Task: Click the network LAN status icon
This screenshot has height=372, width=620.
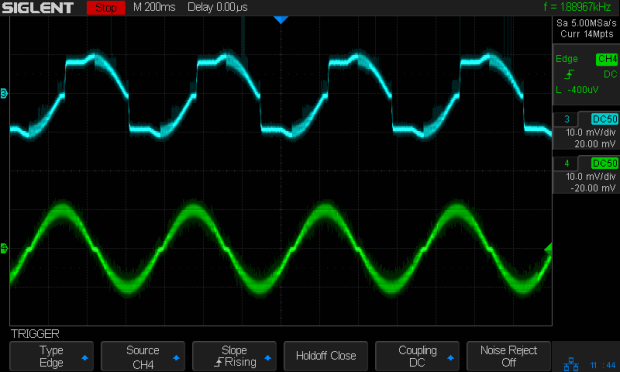Action: click(571, 364)
